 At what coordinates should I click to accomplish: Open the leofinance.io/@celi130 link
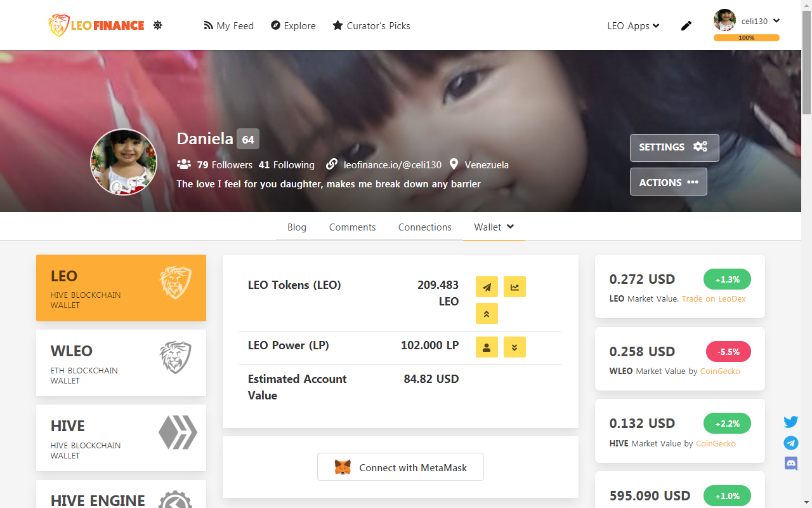[x=393, y=165]
